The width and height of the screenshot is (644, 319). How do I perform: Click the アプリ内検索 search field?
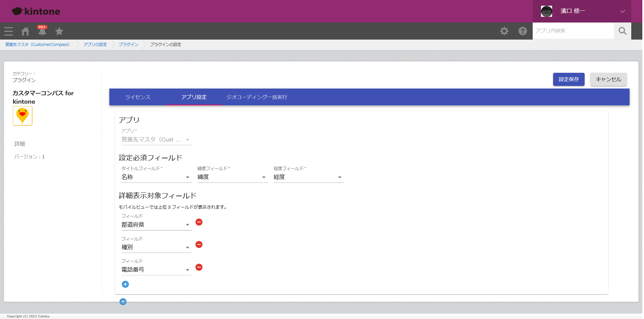tap(573, 31)
